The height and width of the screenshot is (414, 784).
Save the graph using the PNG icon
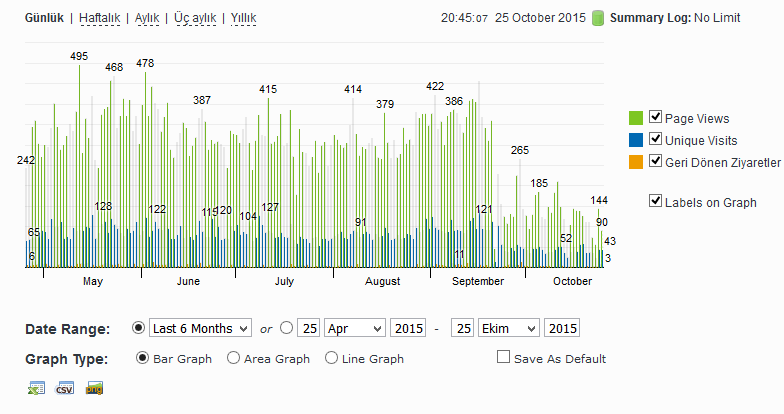pyautogui.click(x=94, y=388)
